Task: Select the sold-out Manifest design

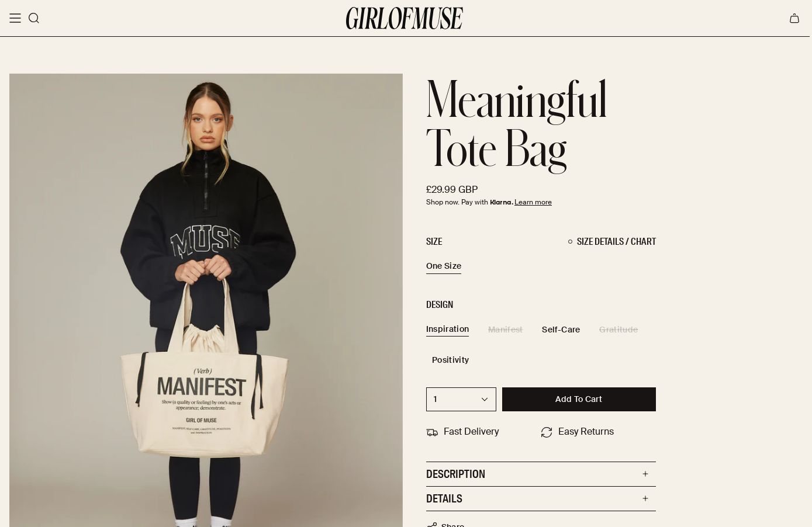Action: 505,330
